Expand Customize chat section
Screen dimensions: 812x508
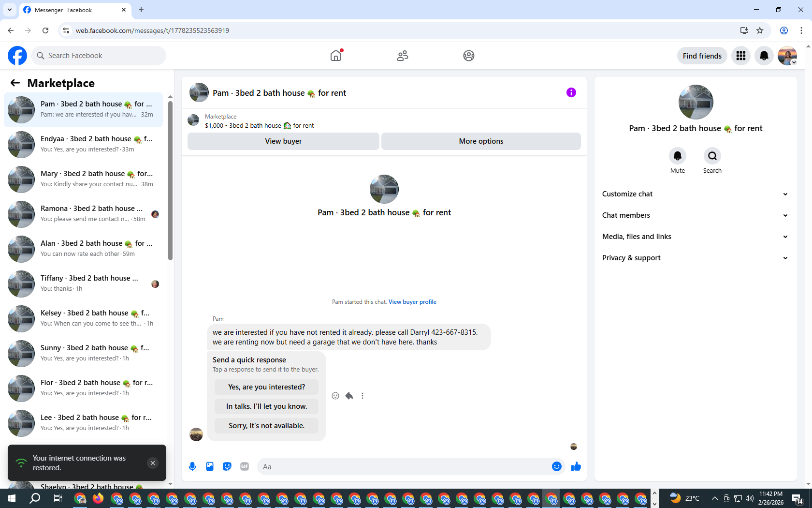click(x=696, y=194)
